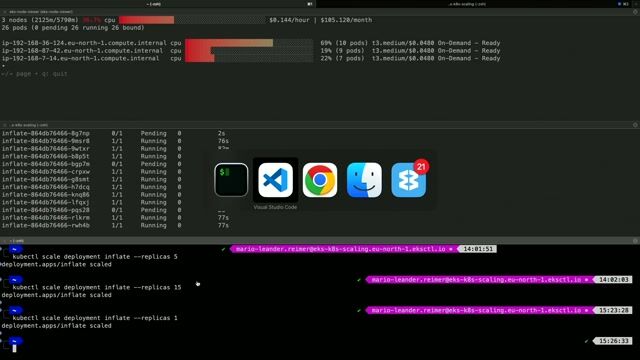The image size is (640, 360).
Task: Click the '$105.120/month' cost text
Action: [x=346, y=20]
